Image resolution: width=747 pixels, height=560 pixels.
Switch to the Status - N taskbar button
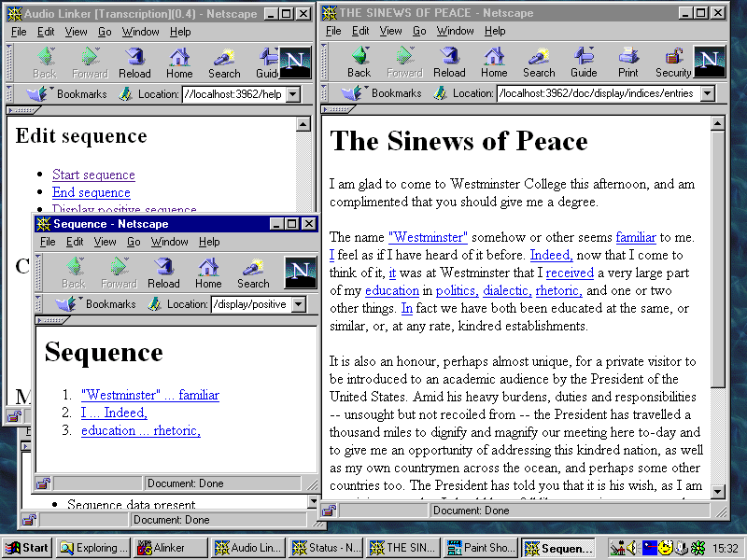[326, 548]
